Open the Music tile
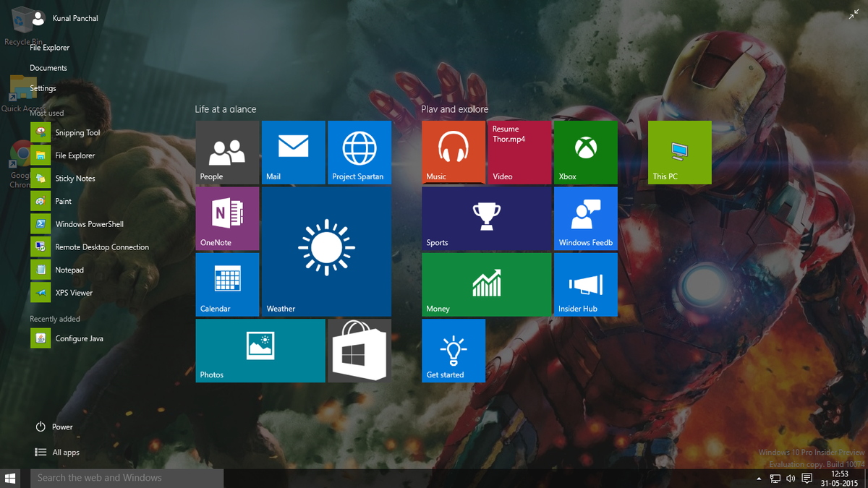This screenshot has height=488, width=868. click(x=454, y=153)
